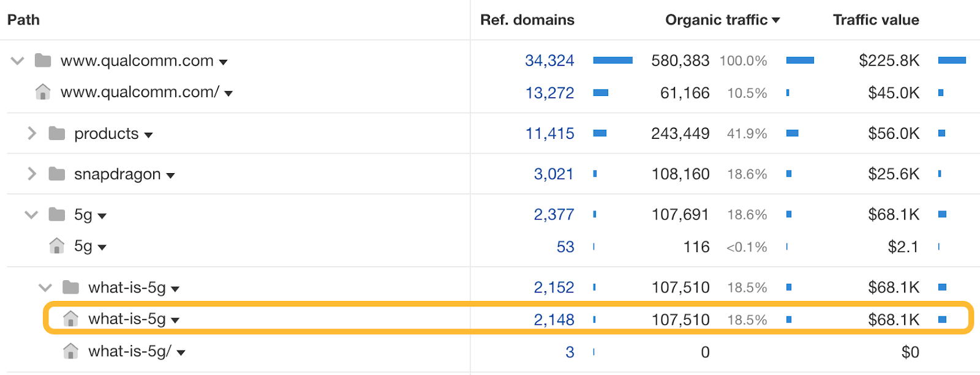980x375 pixels.
Task: Open the 3 referring domains link
Action: 570,352
